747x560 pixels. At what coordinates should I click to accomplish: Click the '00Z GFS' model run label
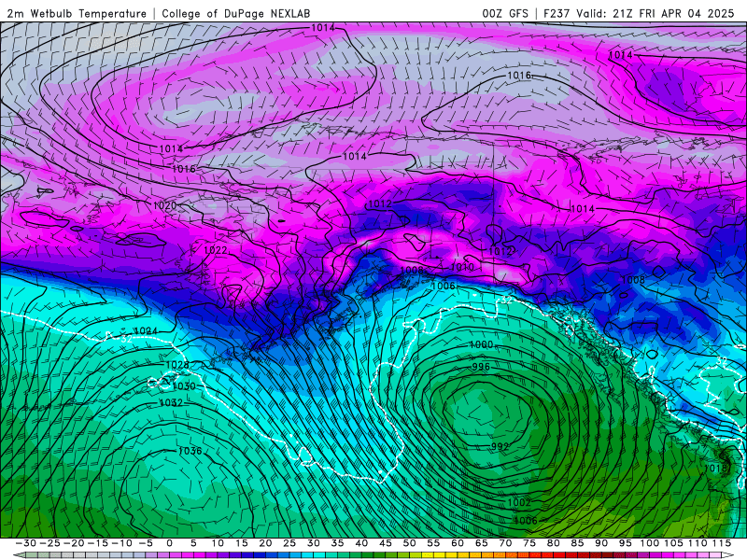[505, 14]
